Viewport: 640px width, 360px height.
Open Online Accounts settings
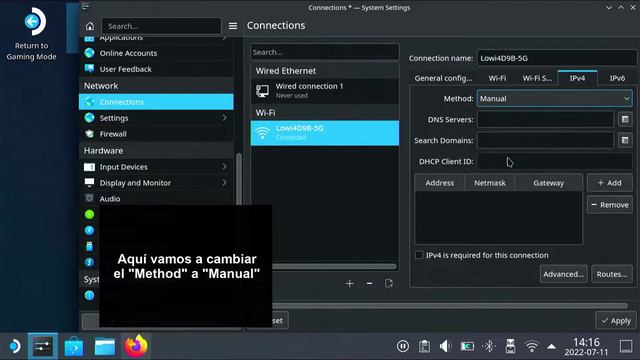coord(156,53)
